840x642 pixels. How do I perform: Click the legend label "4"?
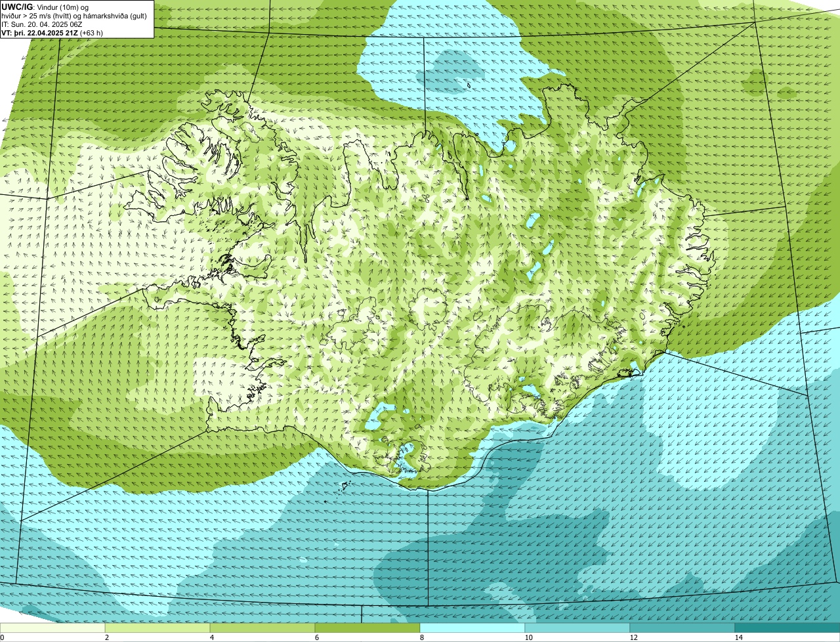[x=211, y=637]
